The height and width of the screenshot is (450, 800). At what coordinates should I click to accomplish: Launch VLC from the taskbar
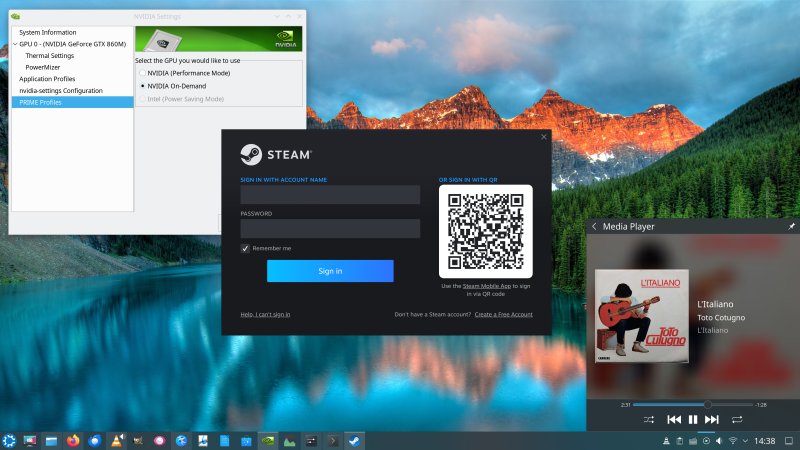click(117, 440)
